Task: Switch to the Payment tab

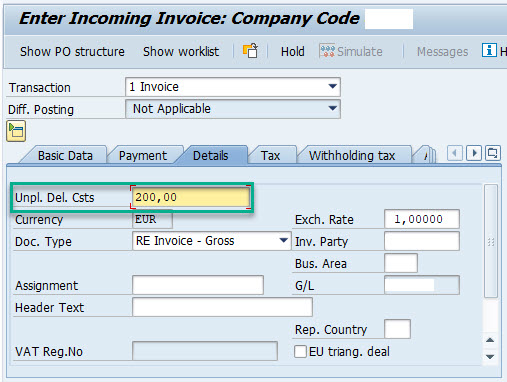Action: (143, 156)
